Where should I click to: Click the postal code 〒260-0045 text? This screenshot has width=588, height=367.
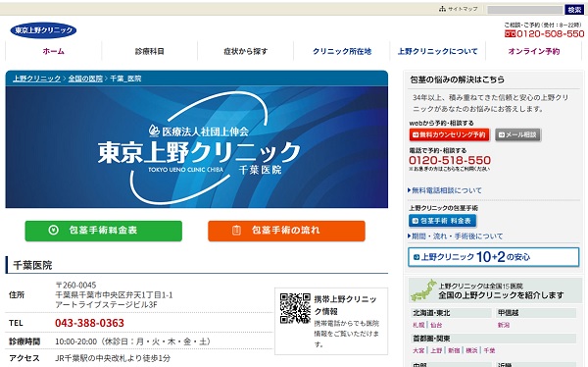click(75, 286)
